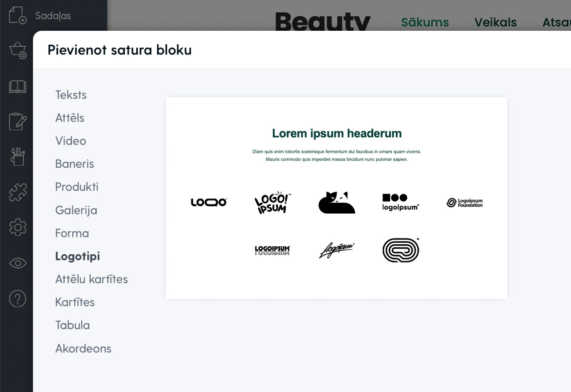
Task: Open the help question mark icon
Action: tap(18, 298)
